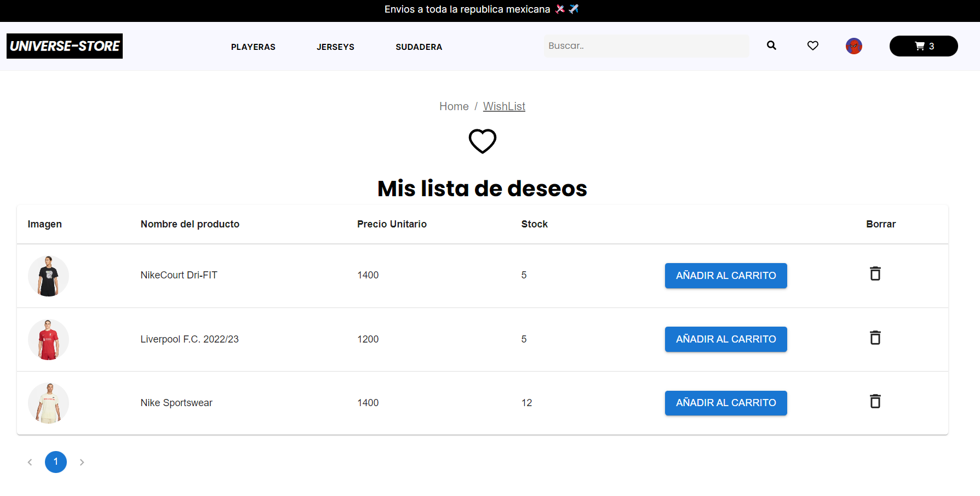This screenshot has height=496, width=980.
Task: Delete Liverpool F.C. 2022/23 from wishlist
Action: tap(875, 338)
